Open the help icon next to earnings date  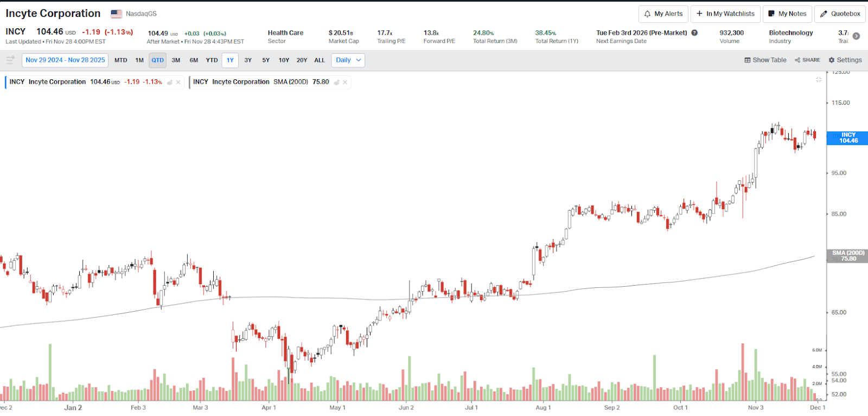tap(694, 33)
